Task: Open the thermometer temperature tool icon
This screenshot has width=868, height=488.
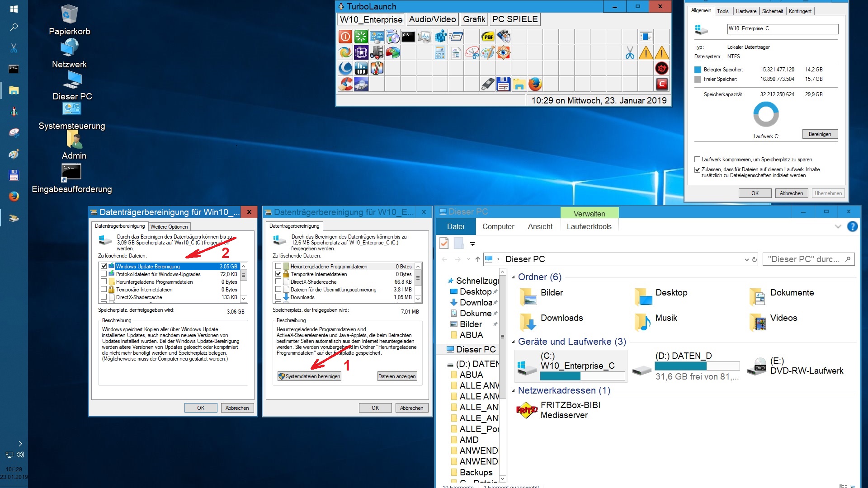Action: coord(377,68)
